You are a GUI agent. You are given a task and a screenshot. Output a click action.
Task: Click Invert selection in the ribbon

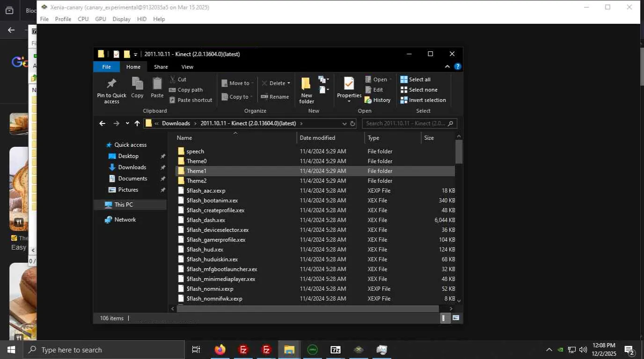(423, 100)
